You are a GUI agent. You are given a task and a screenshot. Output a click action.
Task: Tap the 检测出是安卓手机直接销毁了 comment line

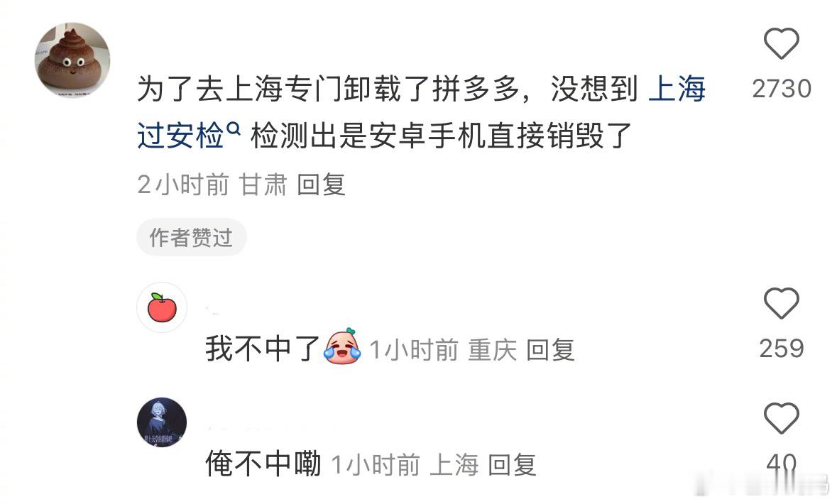pyautogui.click(x=441, y=136)
